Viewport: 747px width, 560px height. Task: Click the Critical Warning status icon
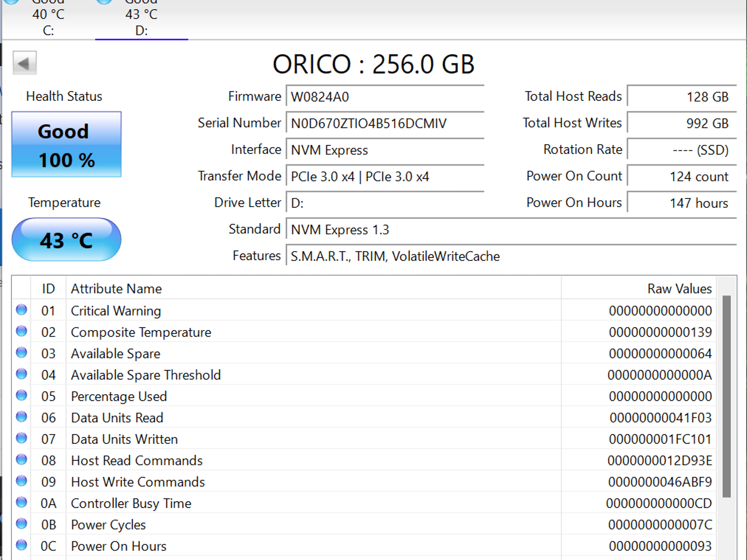coord(22,310)
